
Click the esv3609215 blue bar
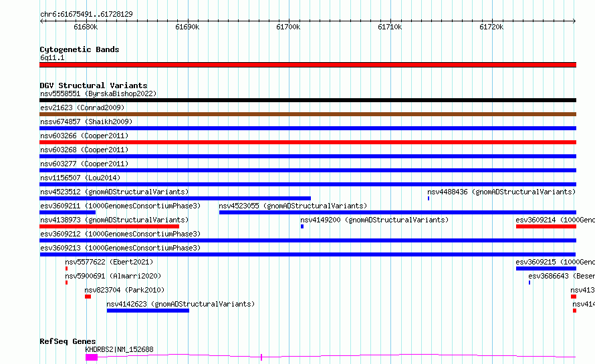tap(546, 268)
